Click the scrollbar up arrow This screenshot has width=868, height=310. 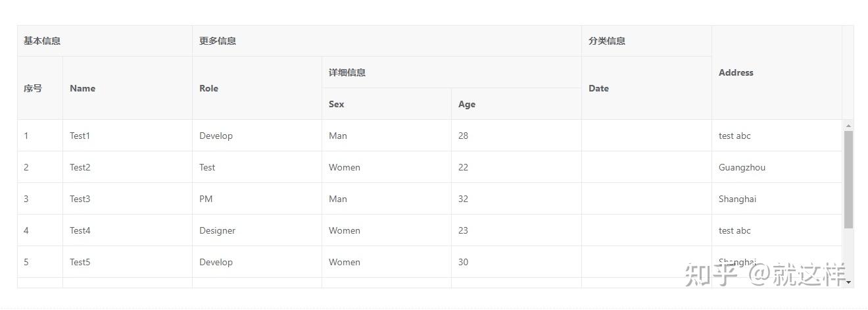tap(848, 125)
